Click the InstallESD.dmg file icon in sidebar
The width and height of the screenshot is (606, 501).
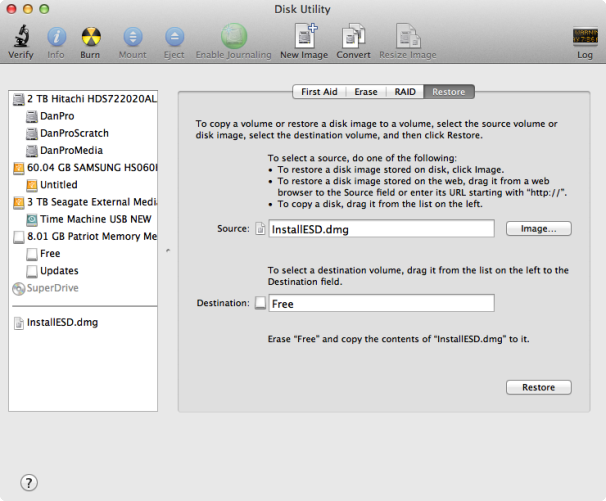(19, 323)
